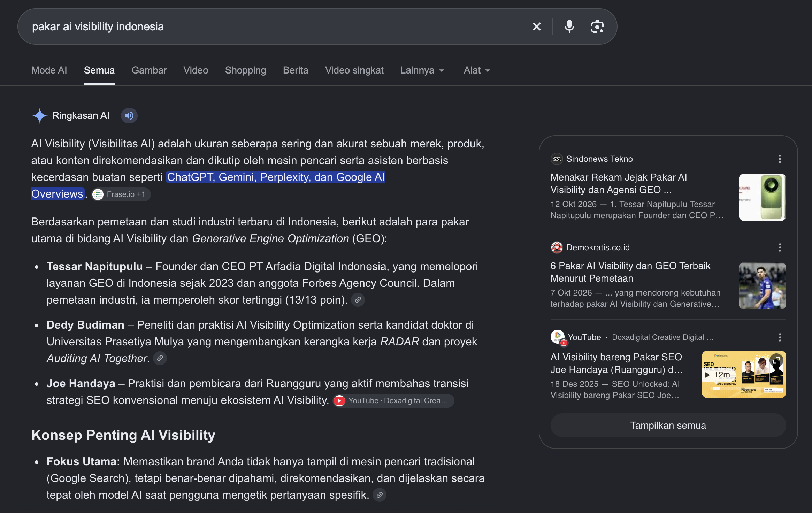The image size is (812, 513).
Task: Switch to the Video tab
Action: 196,70
